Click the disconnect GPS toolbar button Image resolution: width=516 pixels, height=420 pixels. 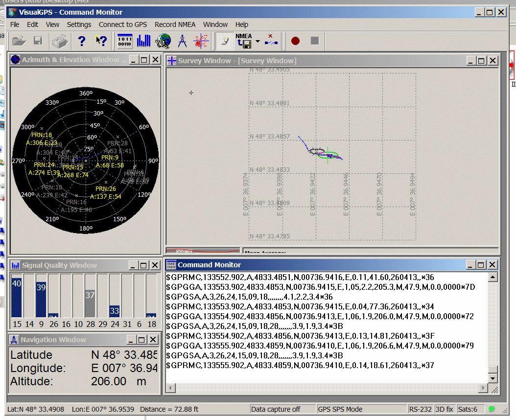271,41
